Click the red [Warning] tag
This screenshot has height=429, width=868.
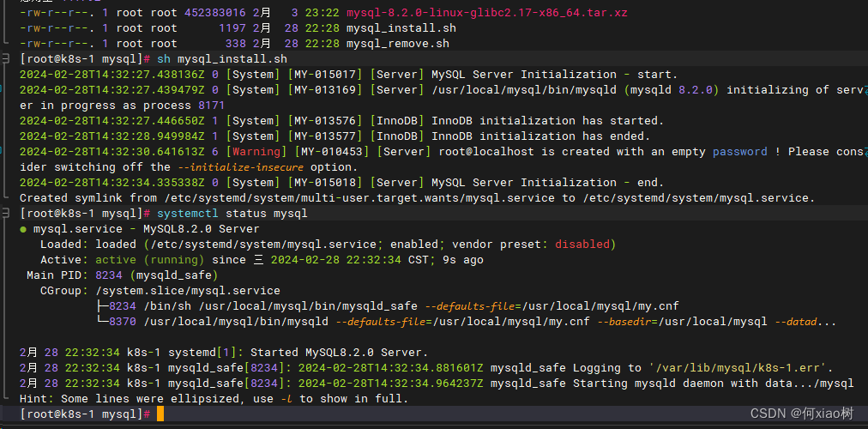pos(256,152)
